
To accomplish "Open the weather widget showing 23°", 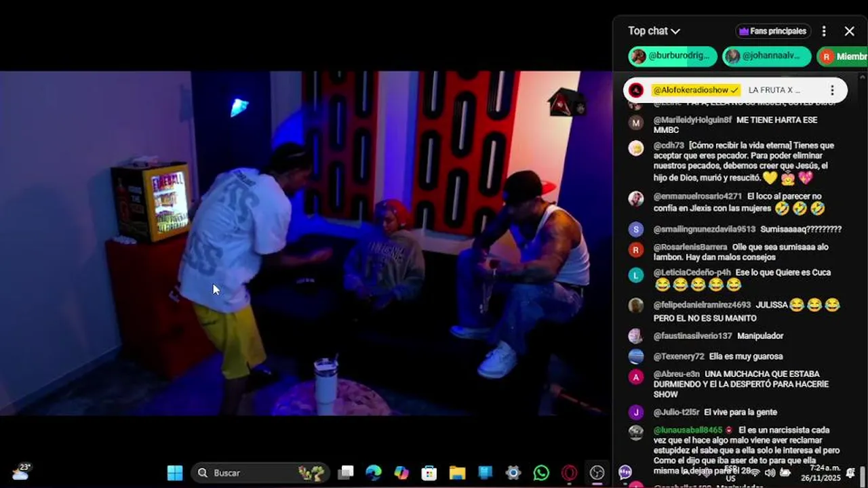I will (x=22, y=472).
